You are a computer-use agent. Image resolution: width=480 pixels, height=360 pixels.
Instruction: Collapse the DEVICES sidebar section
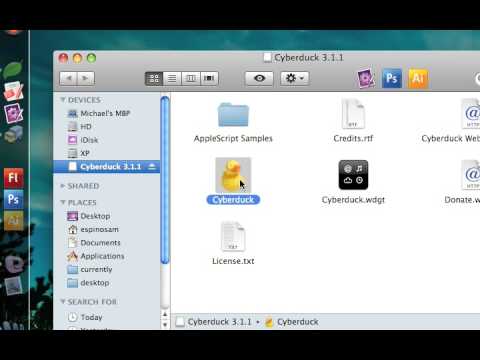tap(63, 100)
